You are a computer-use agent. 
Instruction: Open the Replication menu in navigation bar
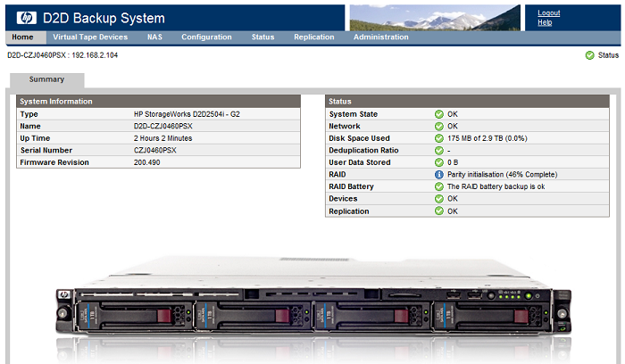314,37
